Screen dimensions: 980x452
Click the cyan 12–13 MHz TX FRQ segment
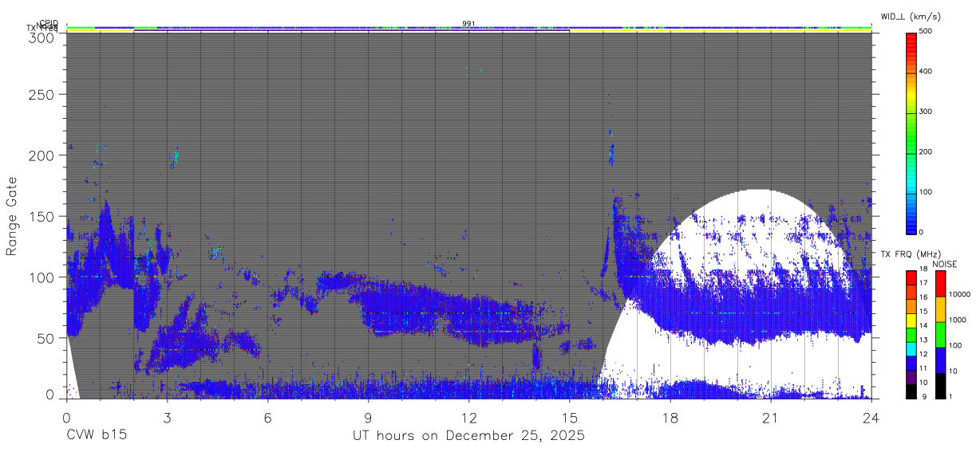(911, 348)
